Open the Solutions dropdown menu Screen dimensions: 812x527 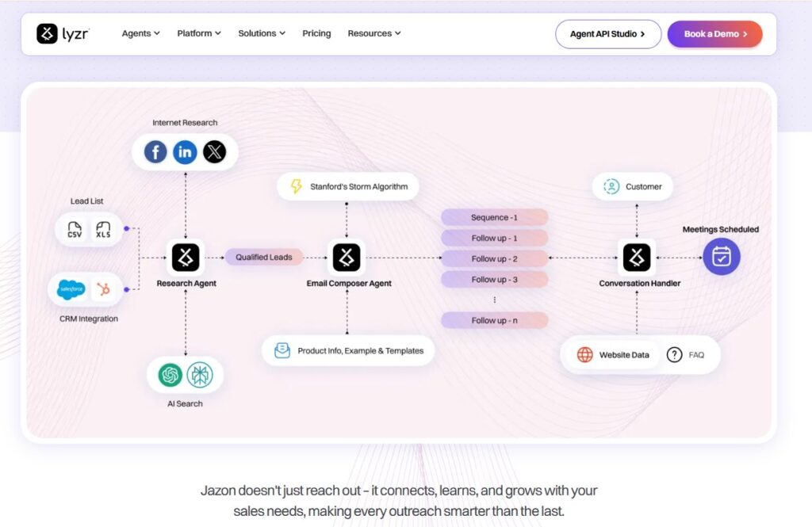[x=262, y=33]
